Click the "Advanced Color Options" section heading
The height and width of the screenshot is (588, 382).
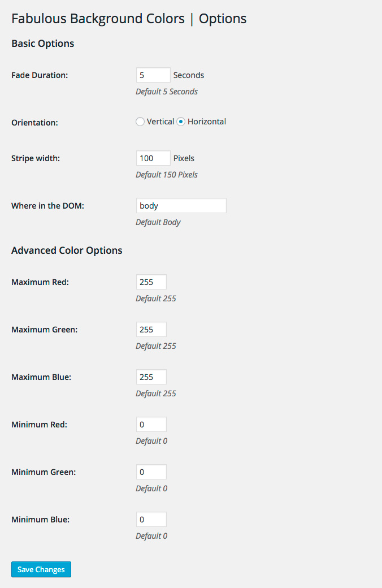tap(67, 250)
